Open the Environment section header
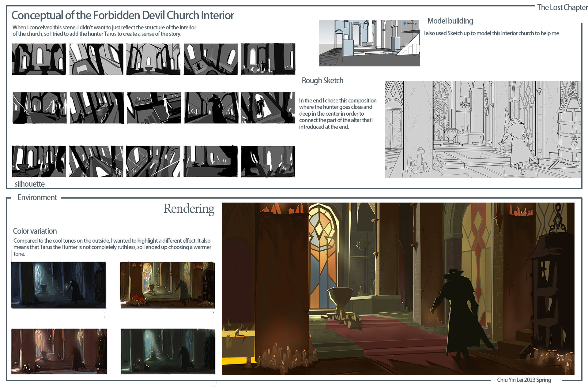588x388 pixels. (37, 197)
